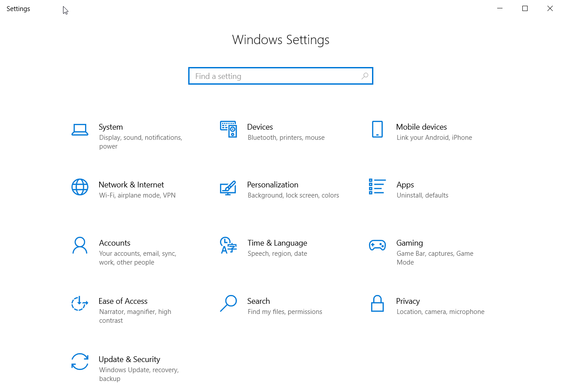
Task: Click the Personalization paintbrush icon
Action: [228, 187]
